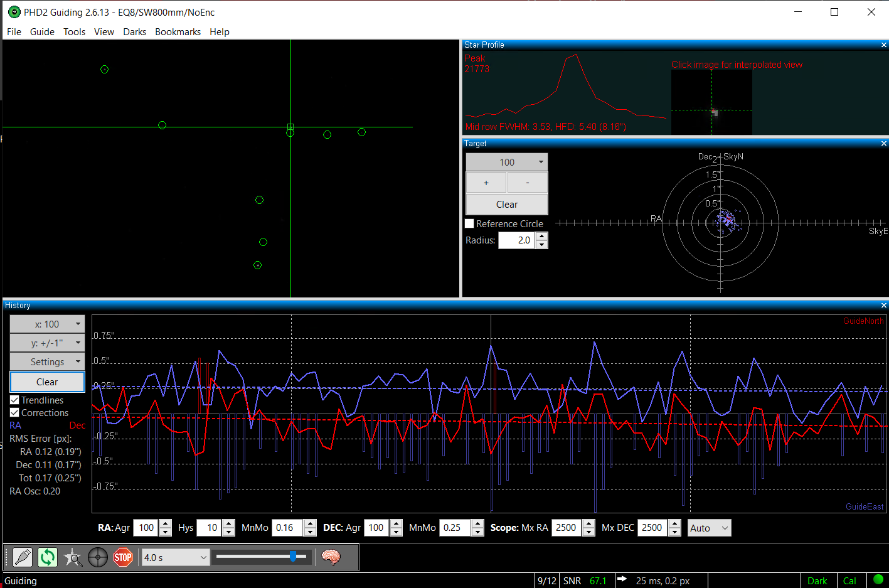Enable the Reference Circle checkbox
The height and width of the screenshot is (588, 889).
click(469, 223)
